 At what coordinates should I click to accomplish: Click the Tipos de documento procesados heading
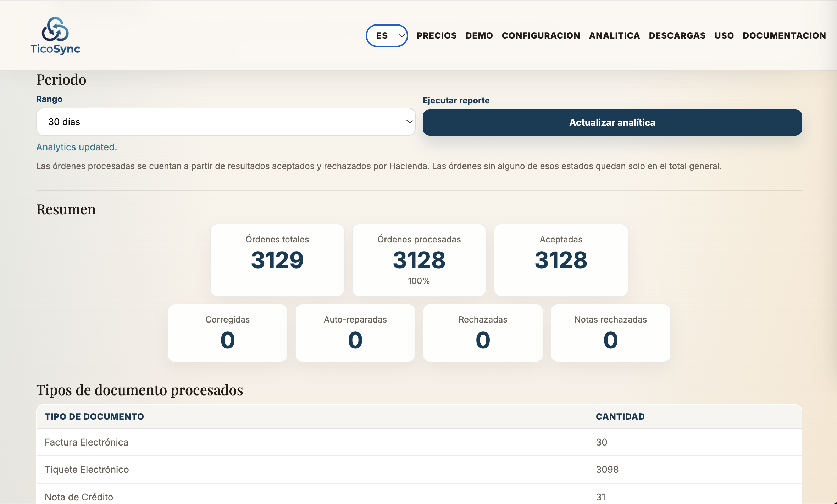coord(140,390)
